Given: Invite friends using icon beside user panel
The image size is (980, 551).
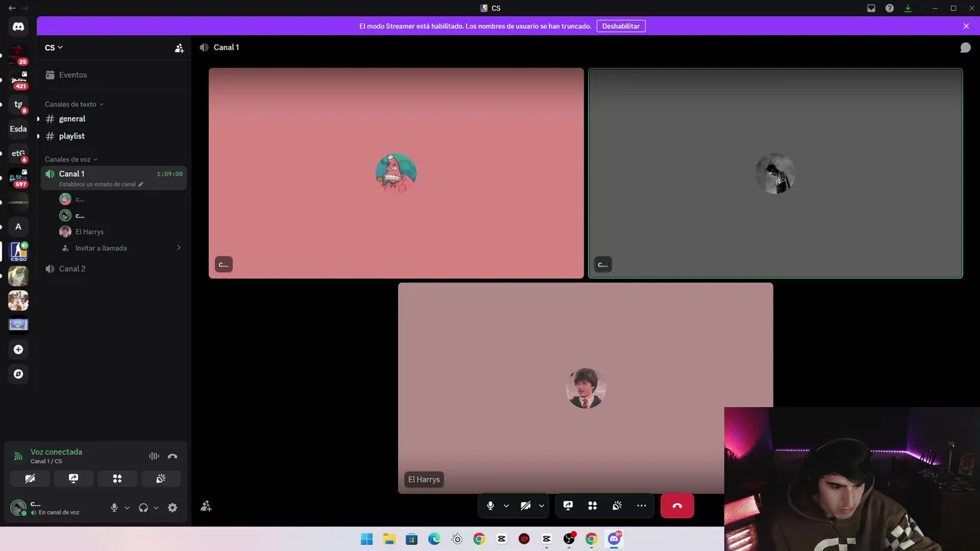Looking at the screenshot, I should point(206,506).
